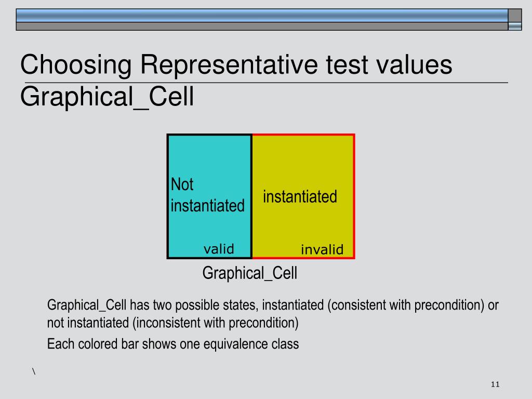This screenshot has width=532, height=399.
Task: Select the 'instantiated' label in yellow box
Action: coord(300,197)
